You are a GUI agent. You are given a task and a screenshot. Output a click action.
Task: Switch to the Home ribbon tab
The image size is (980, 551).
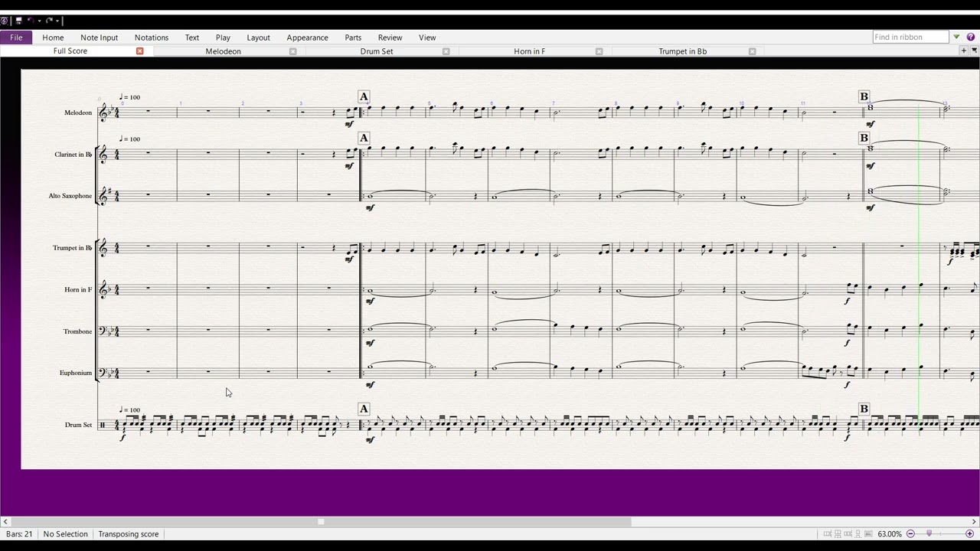tap(53, 37)
